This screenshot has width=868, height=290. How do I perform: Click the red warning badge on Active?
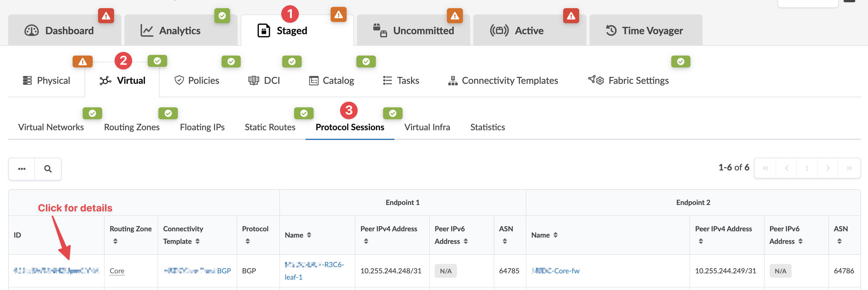[x=571, y=16]
